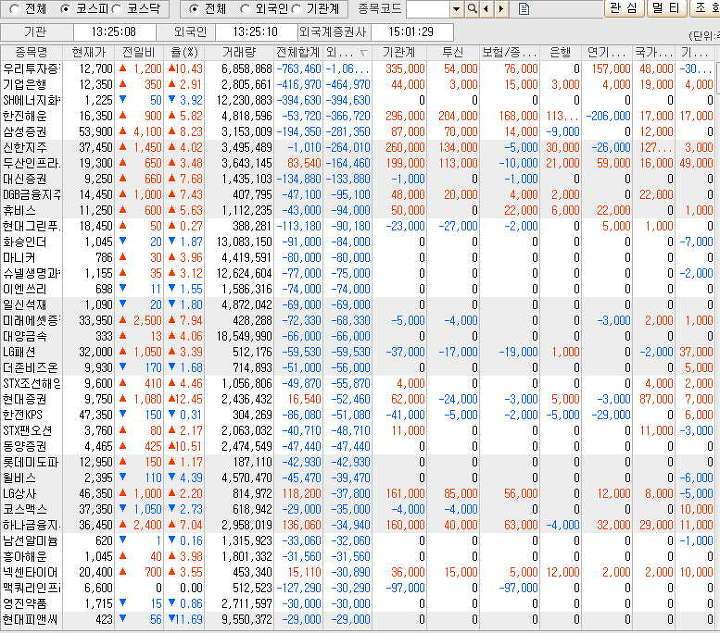The height and width of the screenshot is (633, 720).
Task: Click the 외국인 time field 13:25:10
Action: (x=255, y=32)
